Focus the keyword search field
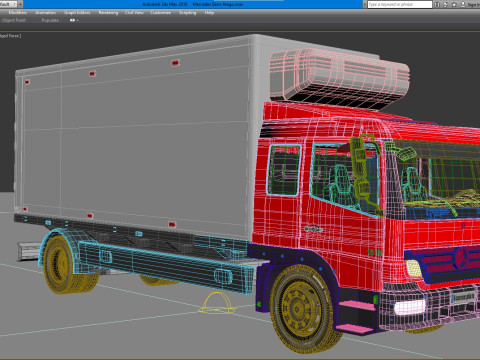480x360 pixels. (x=400, y=4)
